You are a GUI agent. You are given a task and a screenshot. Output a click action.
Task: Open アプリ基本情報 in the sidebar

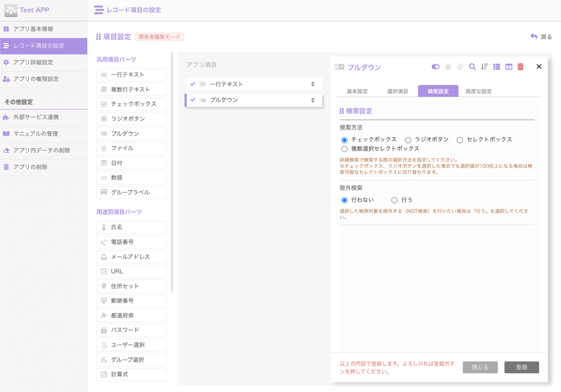tap(44, 29)
